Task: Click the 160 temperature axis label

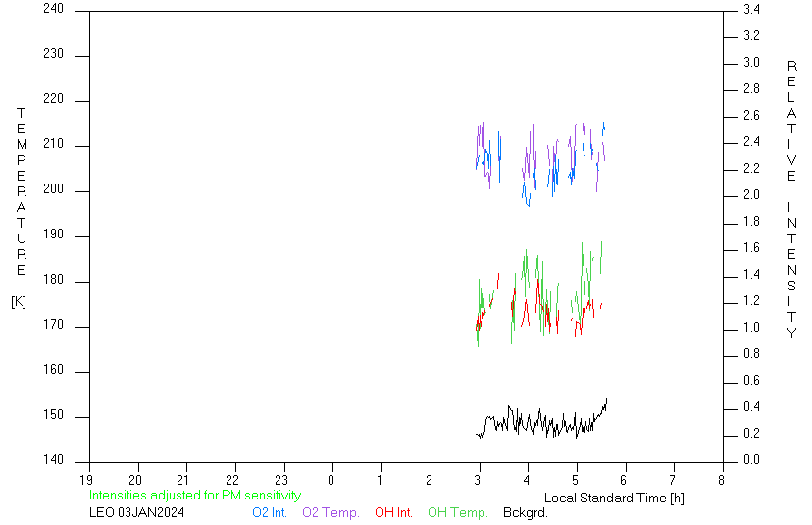Action: click(x=53, y=370)
